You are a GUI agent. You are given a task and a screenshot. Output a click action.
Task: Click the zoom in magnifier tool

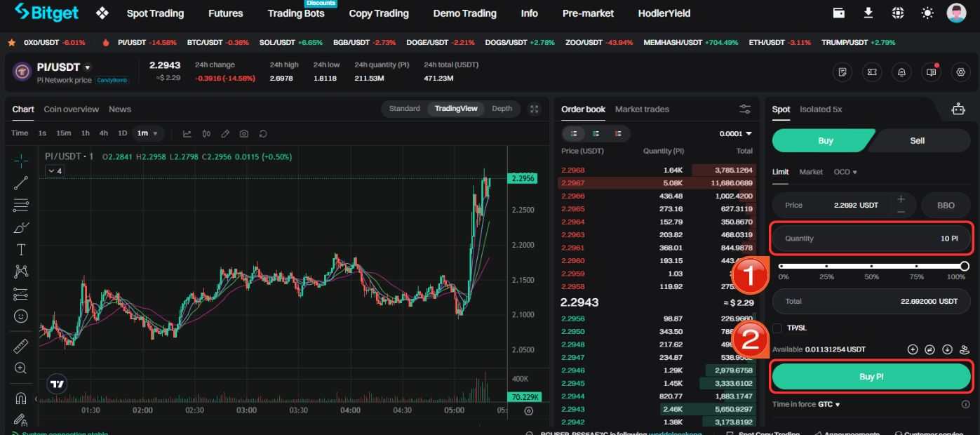(21, 368)
